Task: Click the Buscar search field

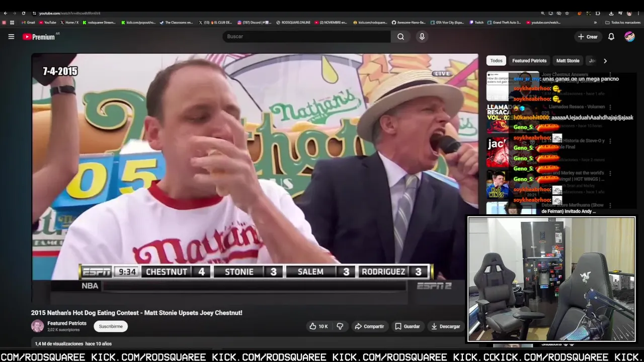Action: [306, 37]
